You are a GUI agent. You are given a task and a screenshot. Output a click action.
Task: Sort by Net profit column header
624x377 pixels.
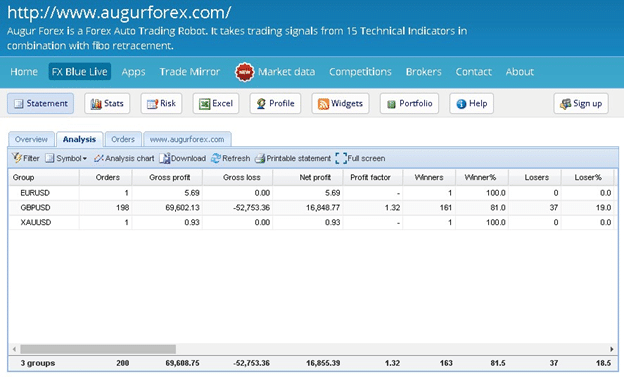click(308, 178)
